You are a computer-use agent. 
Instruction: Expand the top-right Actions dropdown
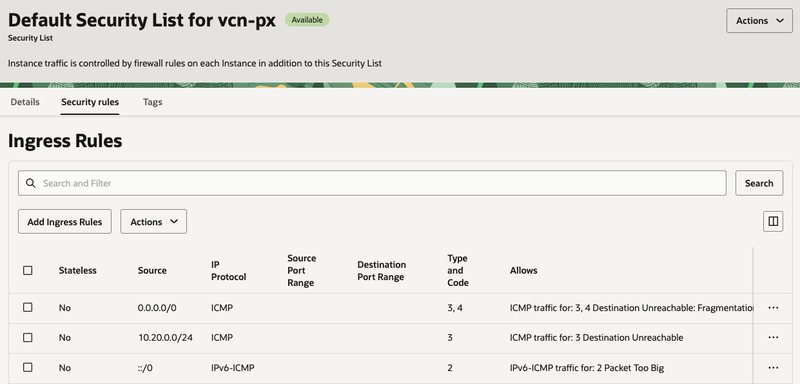(759, 21)
